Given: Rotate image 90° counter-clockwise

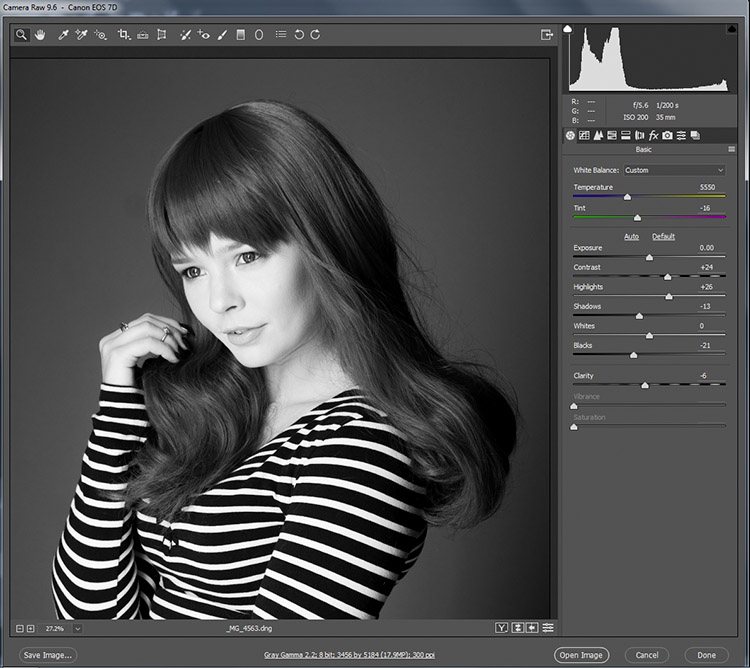Looking at the screenshot, I should point(299,34).
